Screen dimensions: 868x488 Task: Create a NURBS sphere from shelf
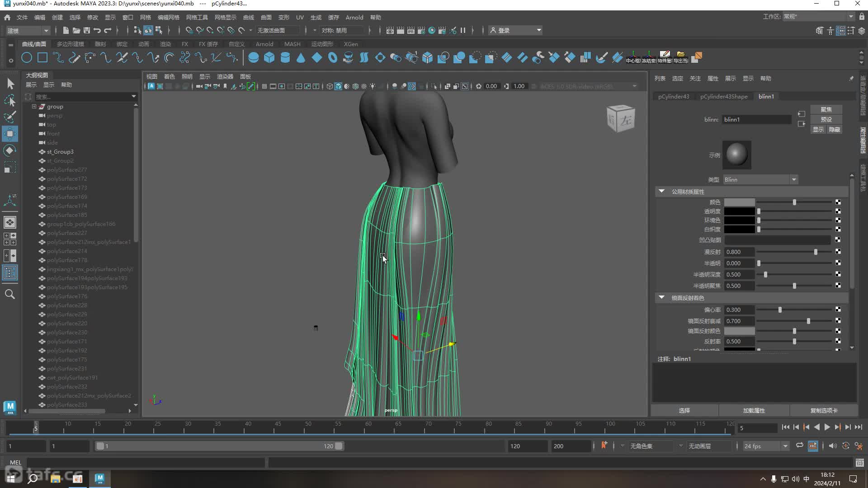pos(254,58)
